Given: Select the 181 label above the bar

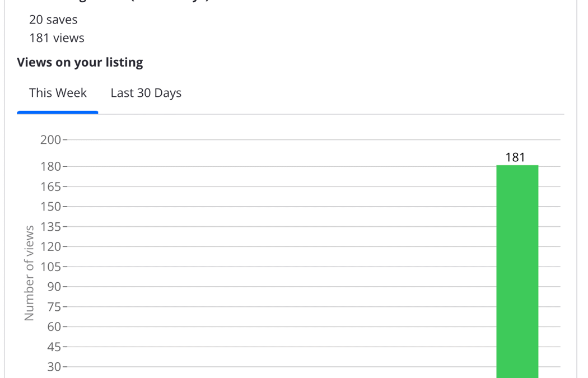Looking at the screenshot, I should pyautogui.click(x=515, y=157).
